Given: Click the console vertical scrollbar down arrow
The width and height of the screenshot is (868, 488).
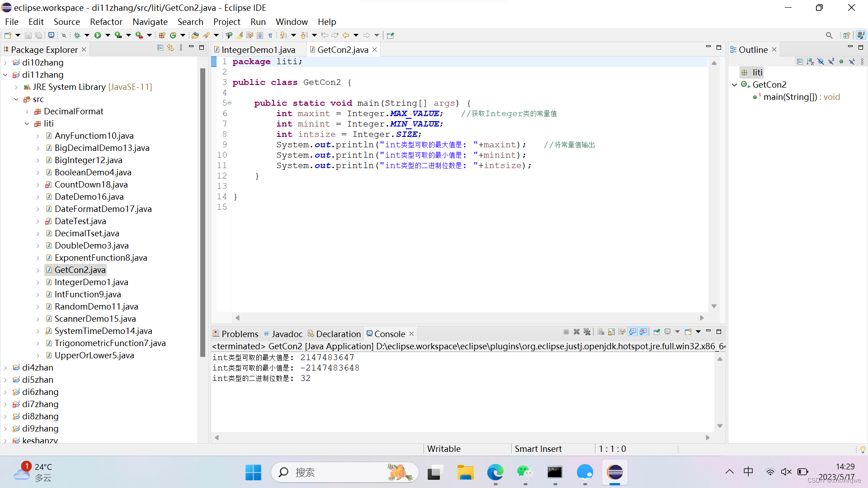Looking at the screenshot, I should tap(720, 426).
